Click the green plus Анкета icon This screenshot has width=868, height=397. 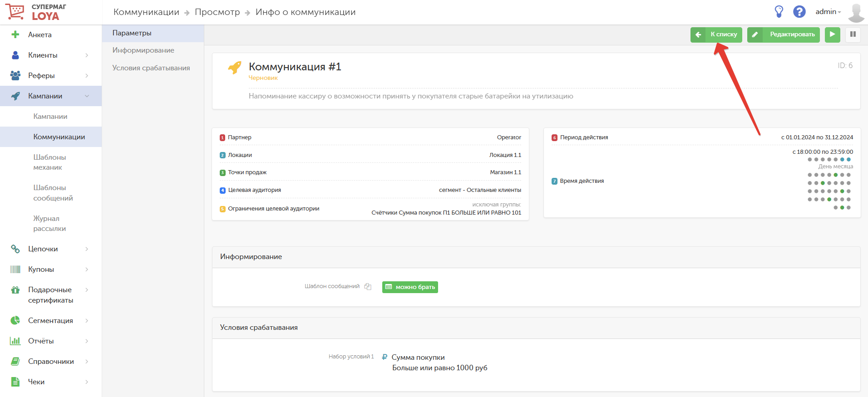tap(15, 34)
